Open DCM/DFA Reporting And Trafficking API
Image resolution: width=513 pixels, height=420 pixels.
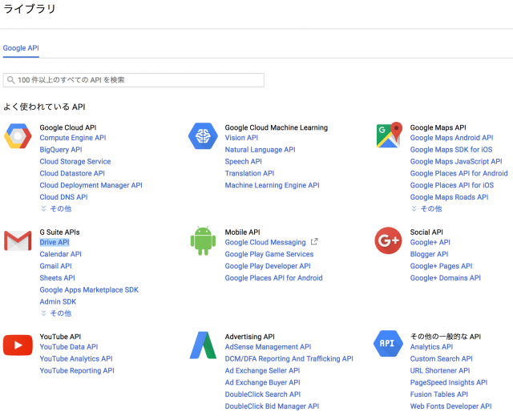pyautogui.click(x=289, y=359)
